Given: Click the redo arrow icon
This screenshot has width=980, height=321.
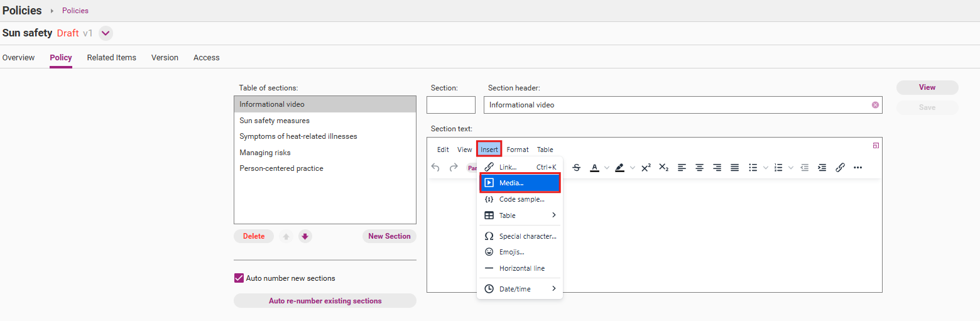Looking at the screenshot, I should (454, 168).
